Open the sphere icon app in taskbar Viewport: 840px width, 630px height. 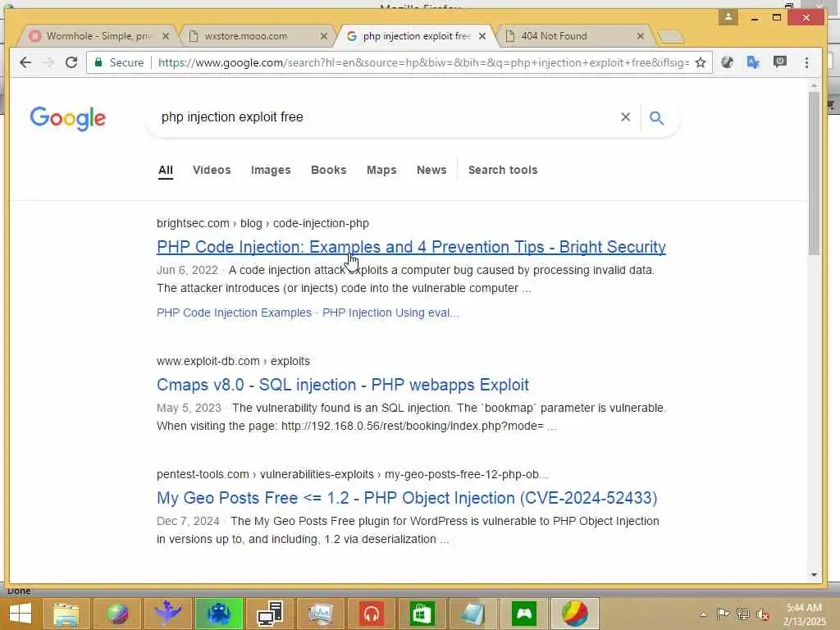pyautogui.click(x=117, y=614)
